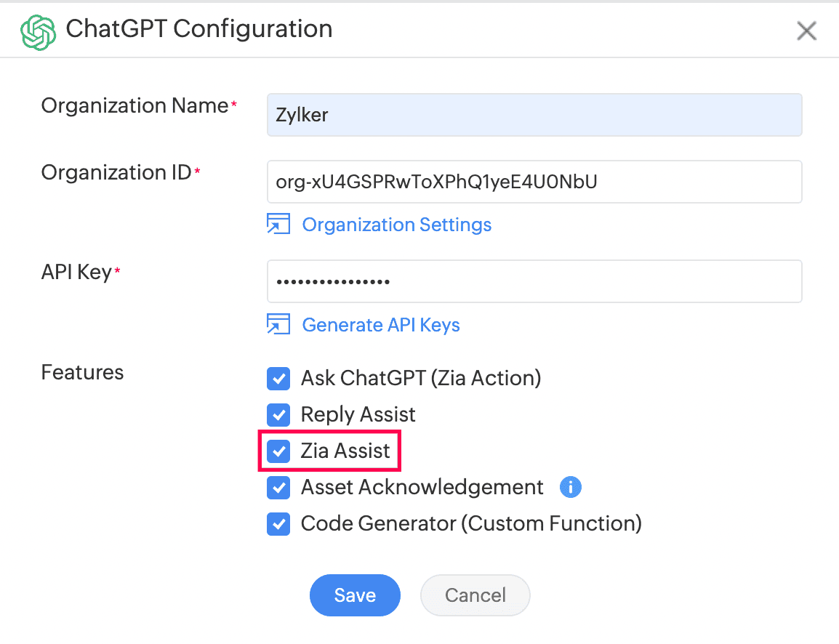Save the ChatGPT configuration
Screen dimensions: 839x644
355,595
